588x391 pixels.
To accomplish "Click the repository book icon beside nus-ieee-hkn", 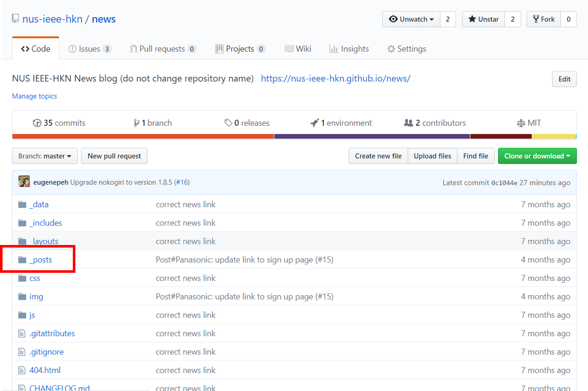I will click(x=15, y=18).
